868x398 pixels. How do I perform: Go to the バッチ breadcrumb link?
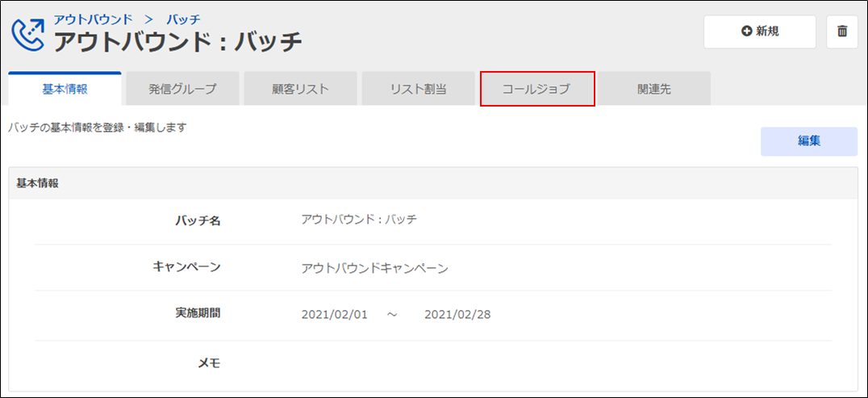pos(182,19)
